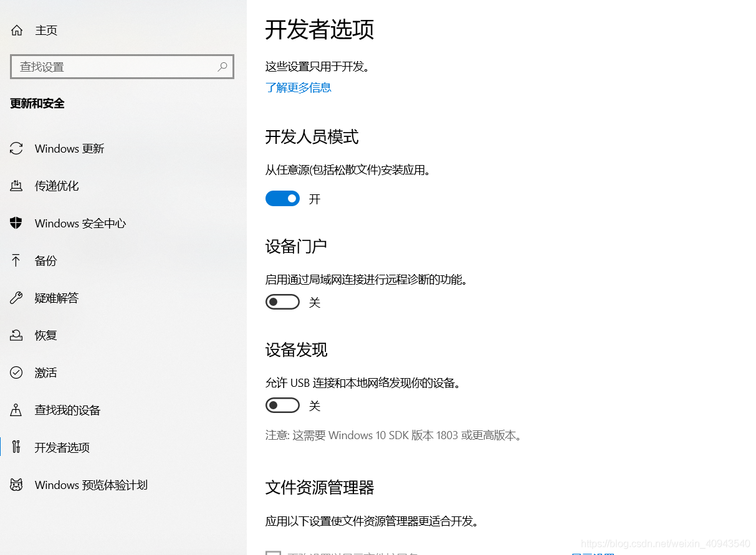
Task: Enable the 设备门户 toggle
Action: point(282,302)
